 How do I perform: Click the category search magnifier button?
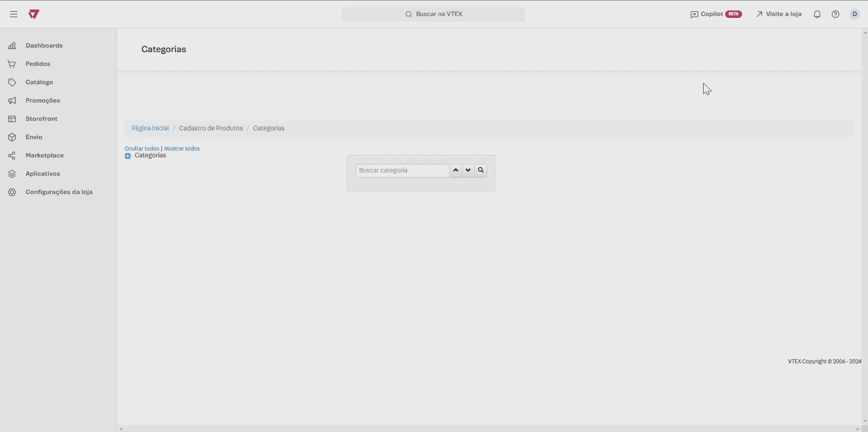(481, 170)
